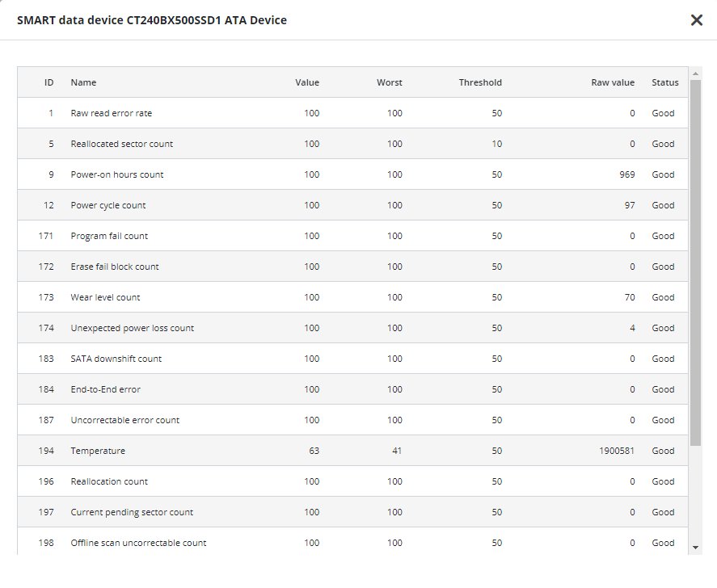Select the Value column header

tap(307, 82)
